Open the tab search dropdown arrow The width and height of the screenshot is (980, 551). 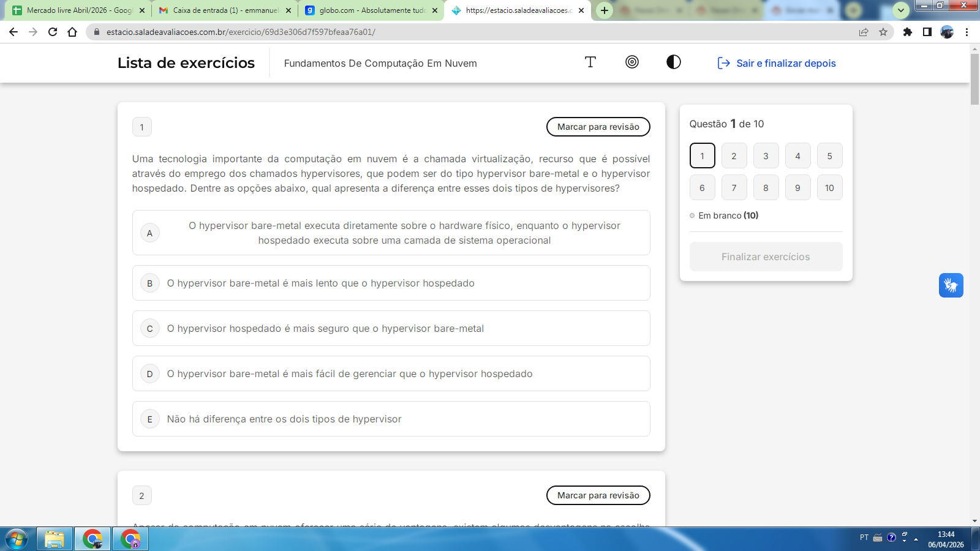pos(900,10)
